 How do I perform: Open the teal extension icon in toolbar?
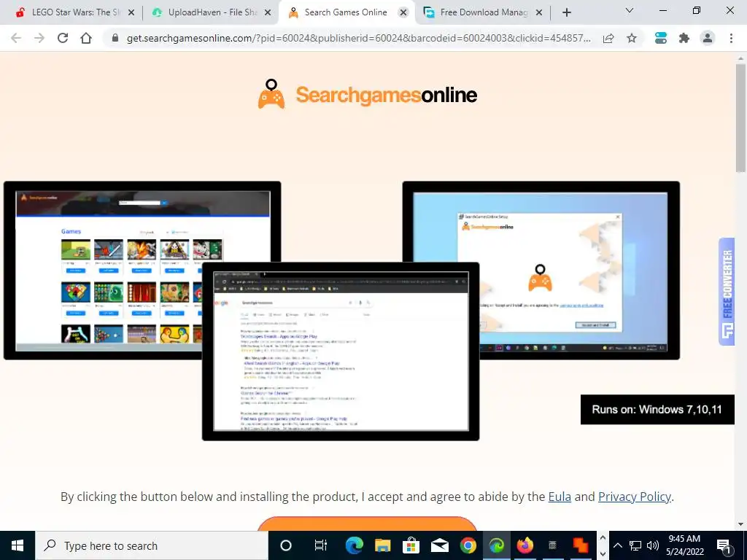pos(661,38)
